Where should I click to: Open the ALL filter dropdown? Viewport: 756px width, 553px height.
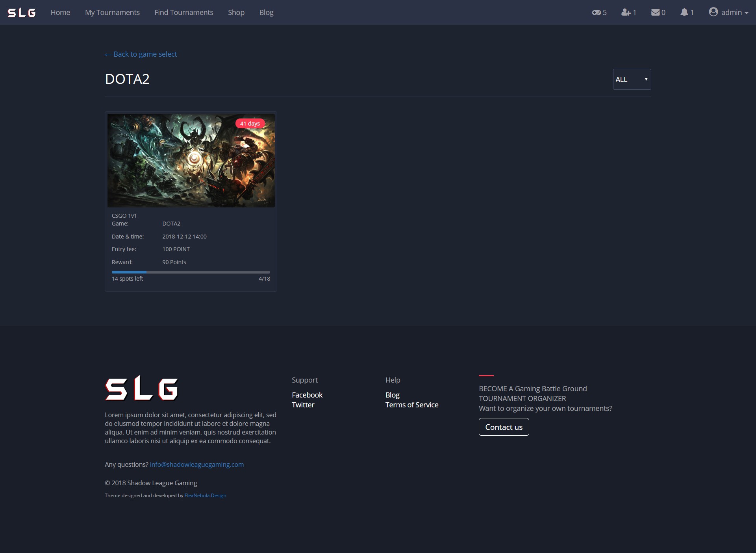point(632,80)
